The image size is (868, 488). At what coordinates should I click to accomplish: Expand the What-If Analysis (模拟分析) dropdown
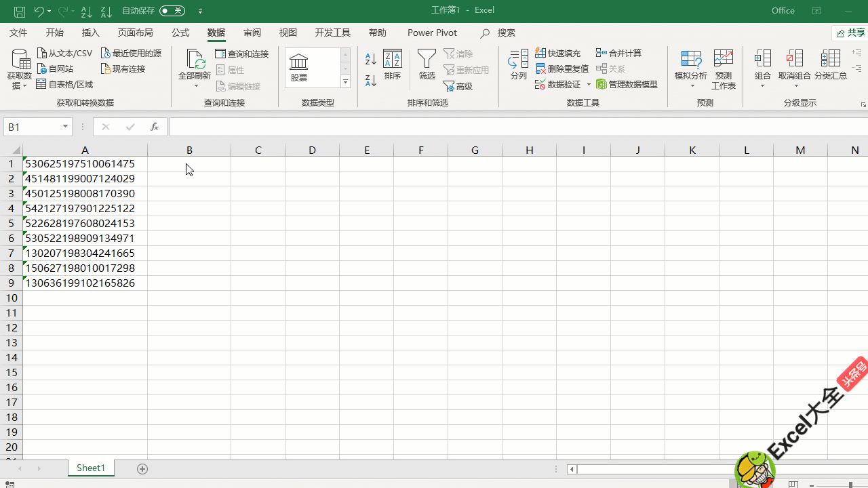pyautogui.click(x=691, y=85)
